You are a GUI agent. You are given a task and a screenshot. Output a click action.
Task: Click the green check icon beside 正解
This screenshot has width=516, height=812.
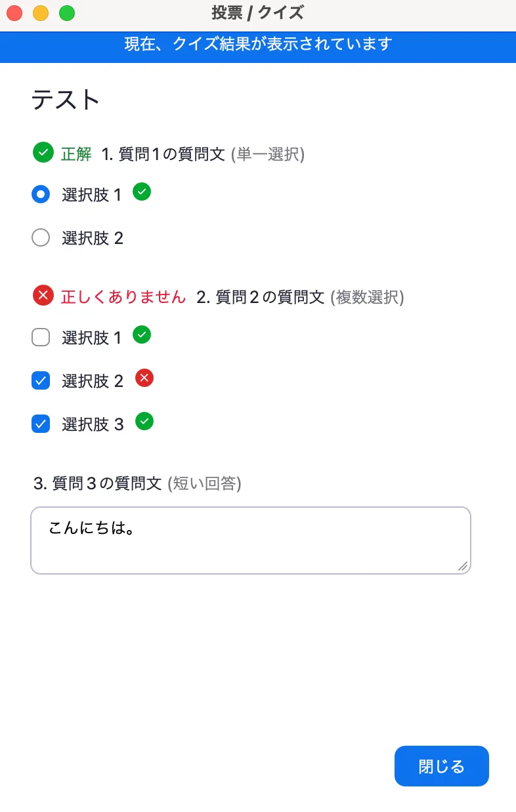(x=43, y=152)
